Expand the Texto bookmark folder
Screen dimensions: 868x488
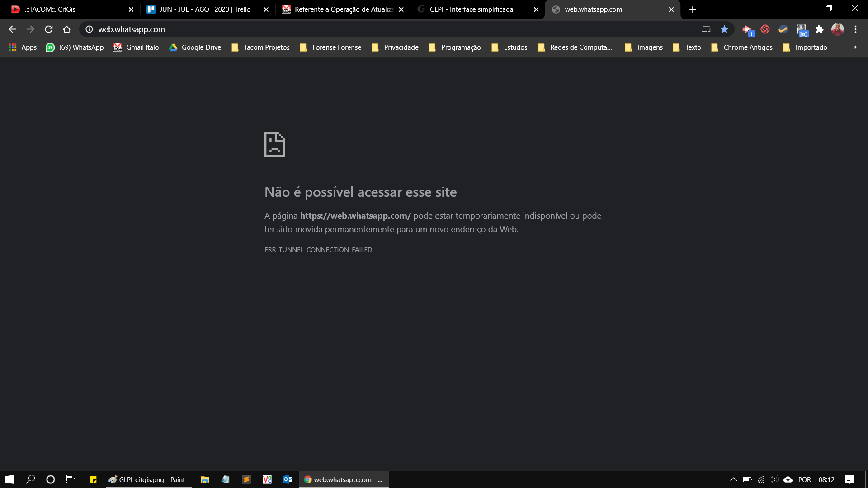(687, 47)
